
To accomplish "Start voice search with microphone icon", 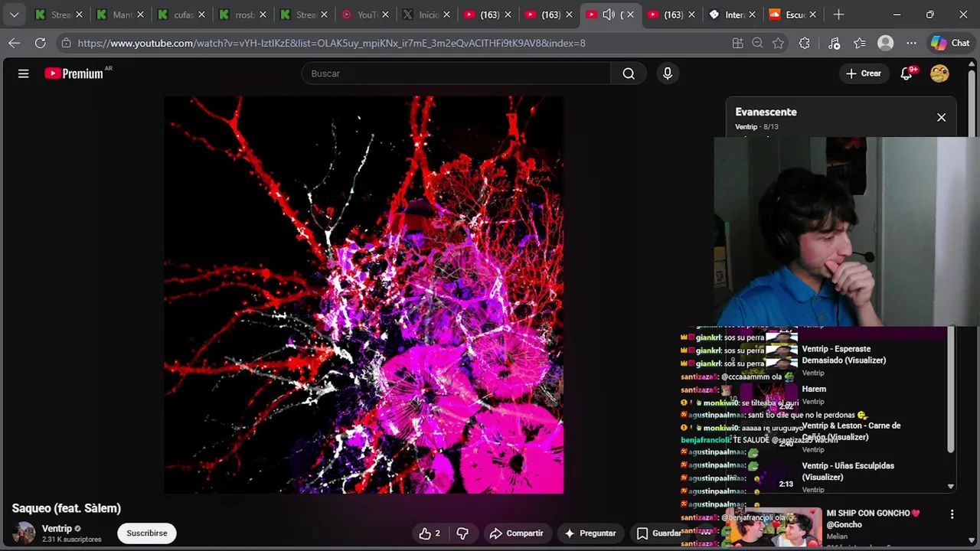I will 668,73.
